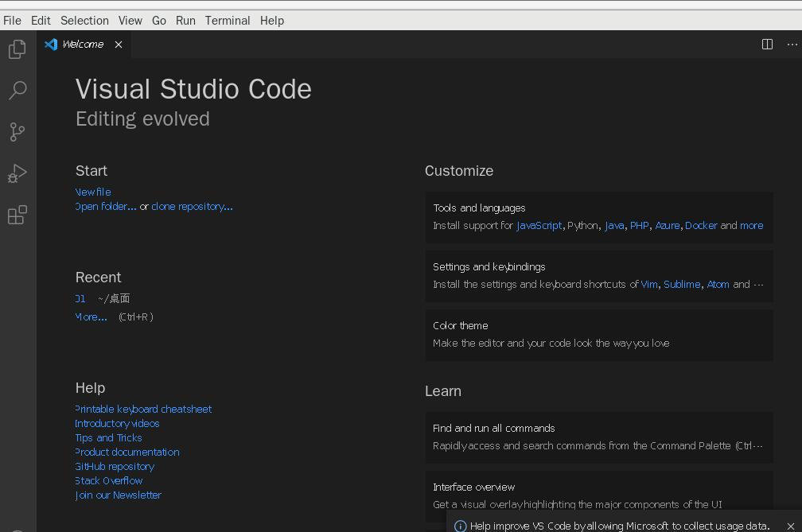802x532 pixels.
Task: Close the Welcome tab
Action: point(119,45)
